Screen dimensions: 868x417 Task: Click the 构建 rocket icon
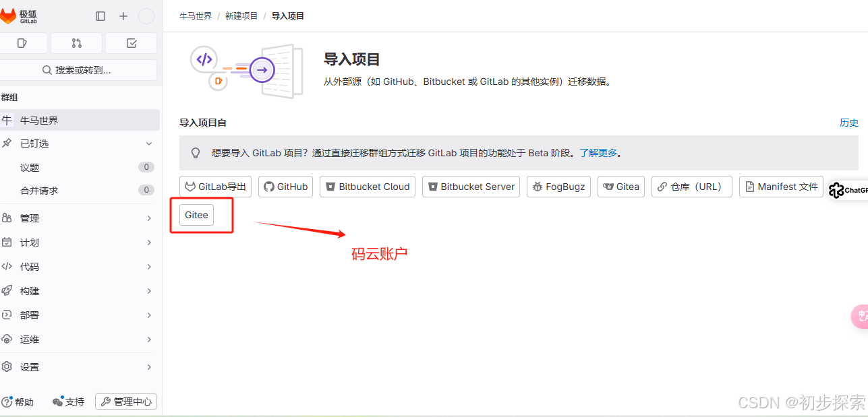pyautogui.click(x=7, y=291)
